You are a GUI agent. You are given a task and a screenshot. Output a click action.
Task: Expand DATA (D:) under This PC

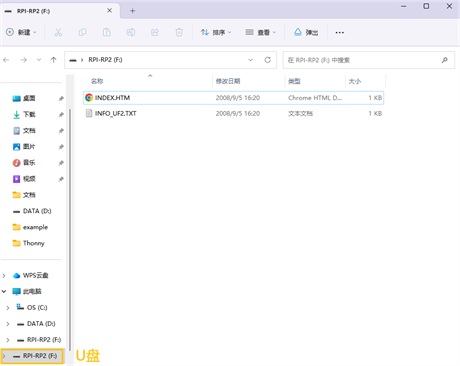tap(8, 324)
